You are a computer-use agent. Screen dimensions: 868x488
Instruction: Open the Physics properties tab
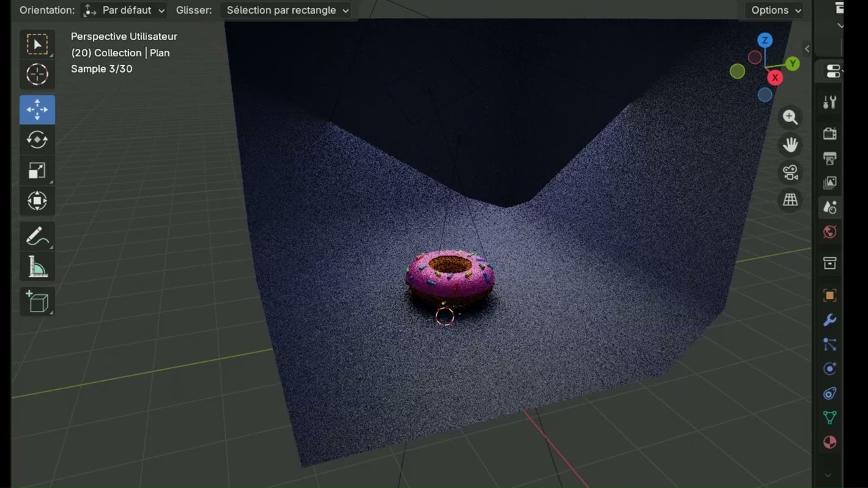click(x=830, y=369)
